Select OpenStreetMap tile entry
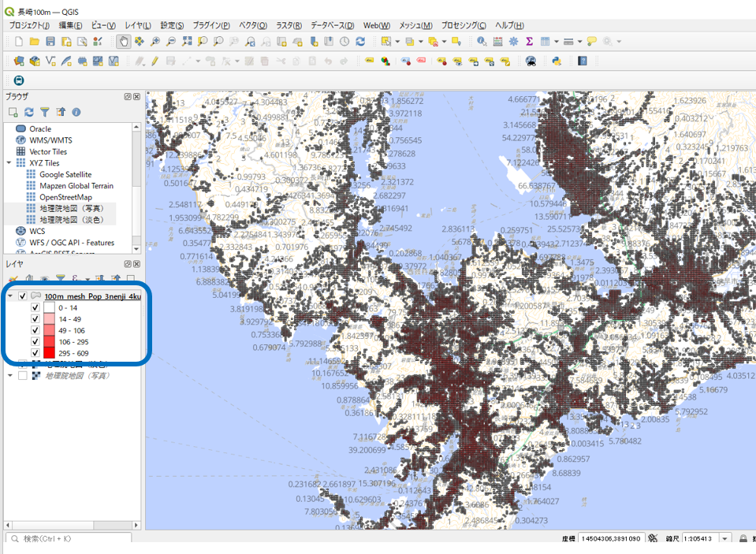The image size is (756, 554). 65,197
